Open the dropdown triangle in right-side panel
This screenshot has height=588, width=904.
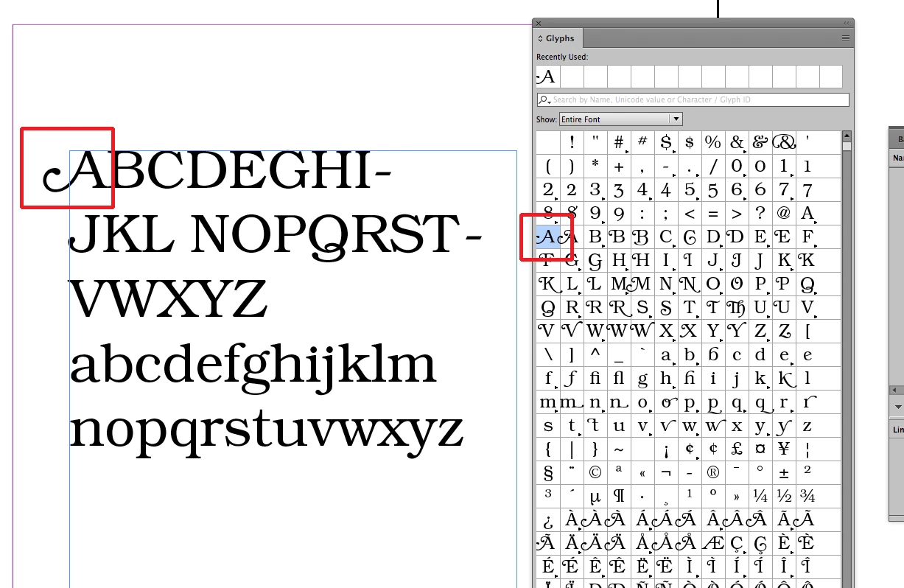[898, 406]
